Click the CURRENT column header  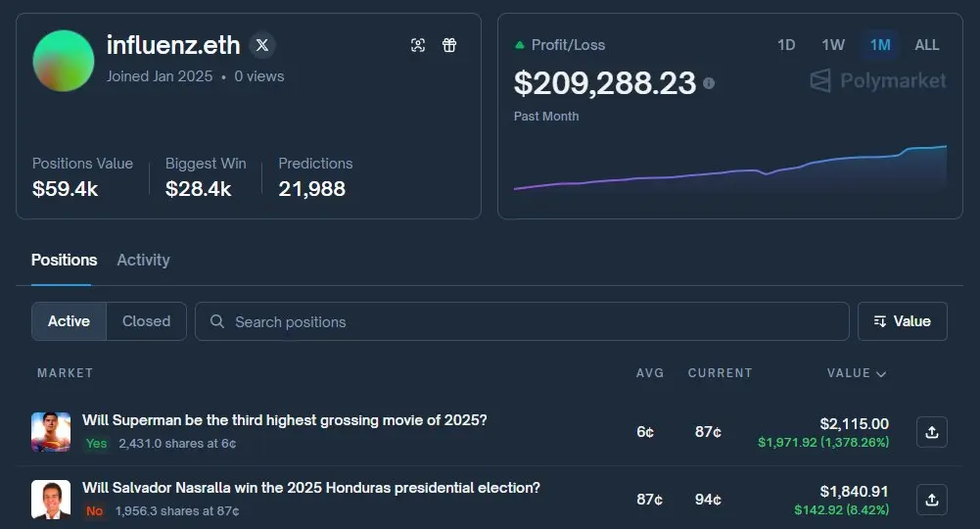[720, 373]
